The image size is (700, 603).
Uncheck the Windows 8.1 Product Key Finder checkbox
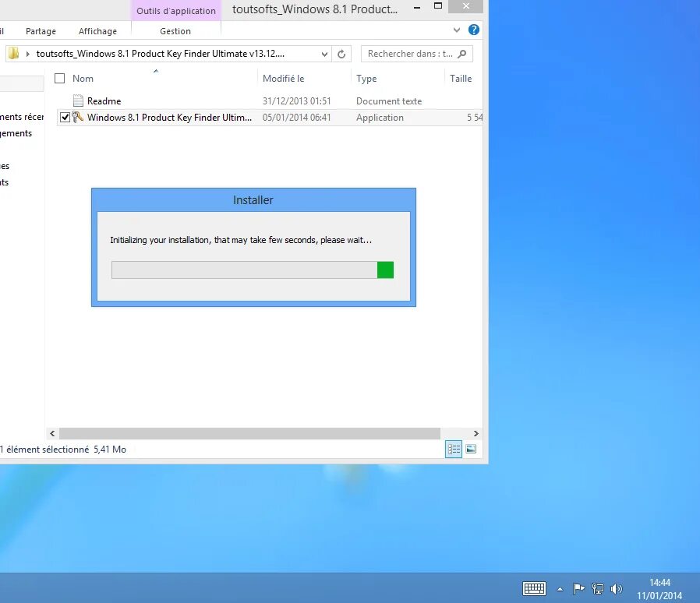click(x=65, y=118)
